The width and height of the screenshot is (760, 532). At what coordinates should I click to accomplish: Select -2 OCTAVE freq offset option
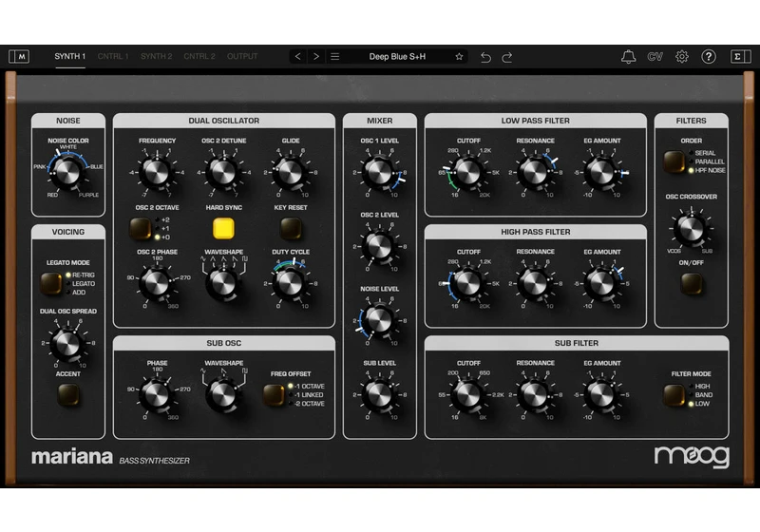pos(306,404)
